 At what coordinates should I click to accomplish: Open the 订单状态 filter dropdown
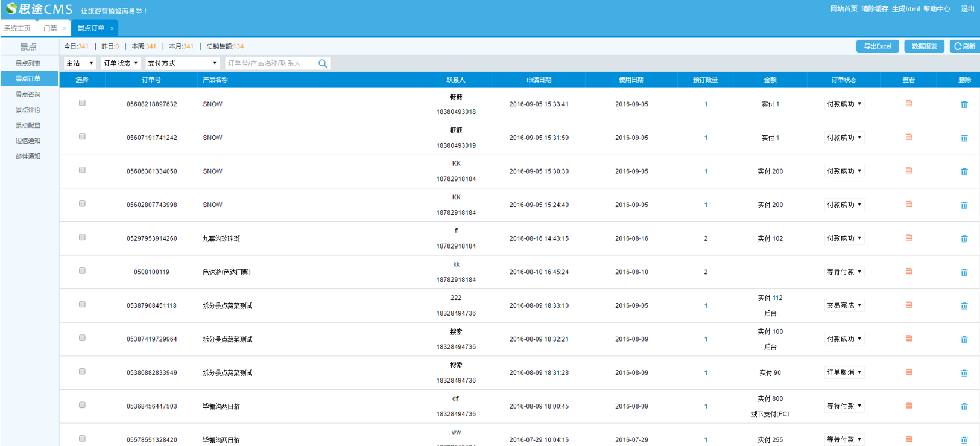121,63
